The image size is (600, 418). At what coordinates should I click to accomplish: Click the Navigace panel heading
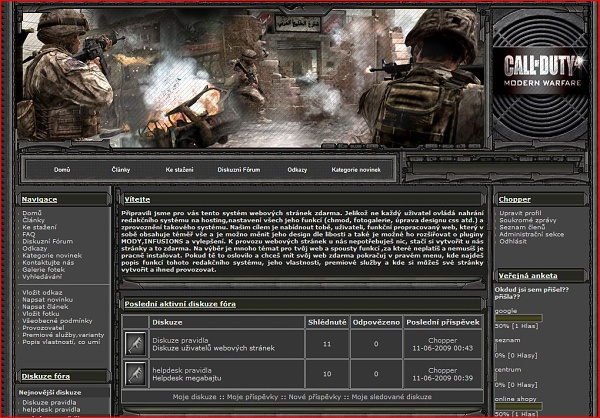tap(39, 199)
